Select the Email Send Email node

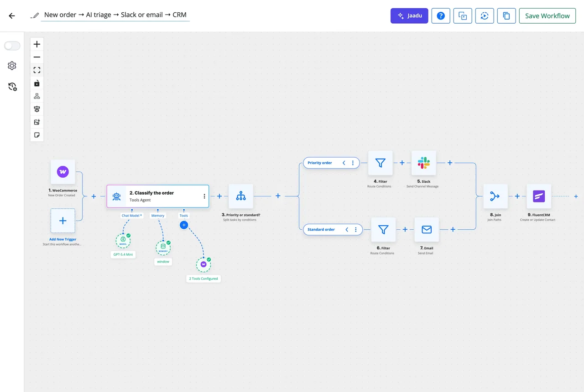click(x=427, y=230)
